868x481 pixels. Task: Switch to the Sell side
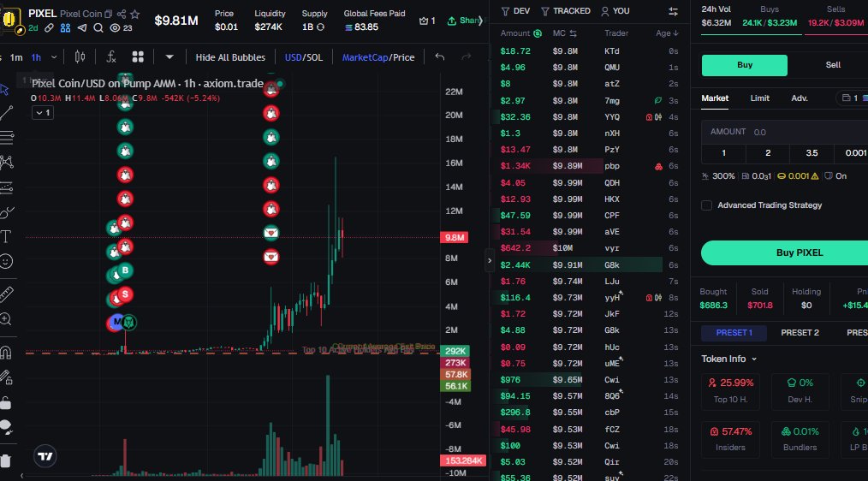point(833,65)
